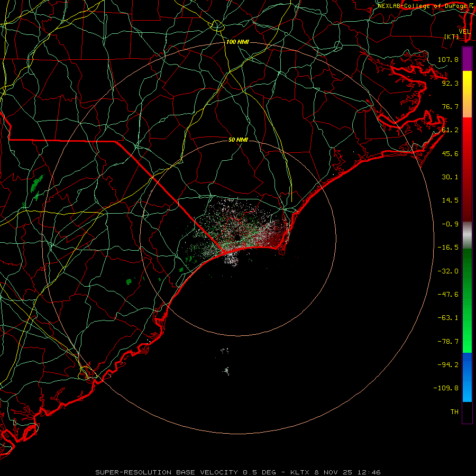Pick the purple segment of velocity color bar
Viewport: 476px width, 476px height.
point(467,59)
